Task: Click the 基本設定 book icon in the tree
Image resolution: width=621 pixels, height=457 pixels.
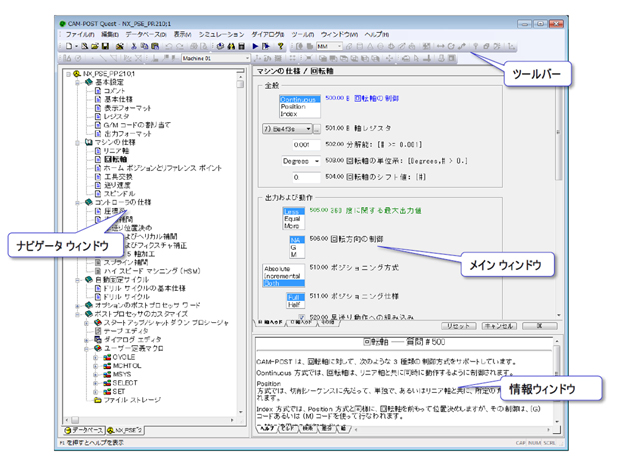Action: pos(90,82)
